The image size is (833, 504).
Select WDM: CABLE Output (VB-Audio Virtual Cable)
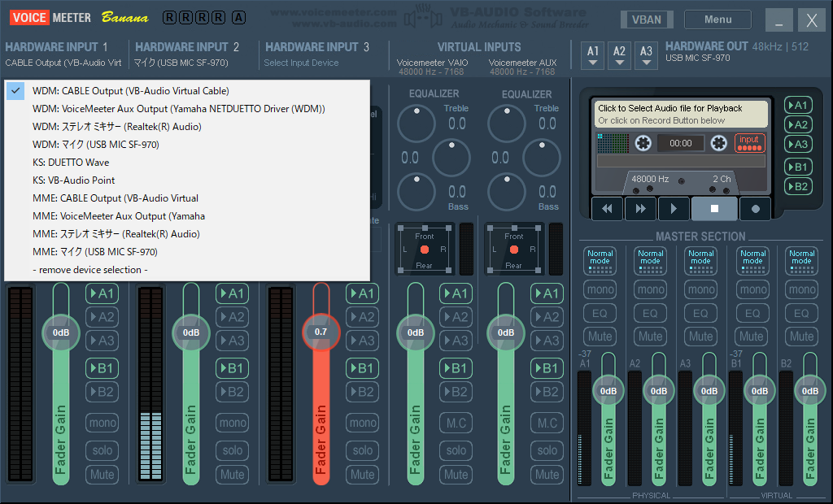click(187, 91)
